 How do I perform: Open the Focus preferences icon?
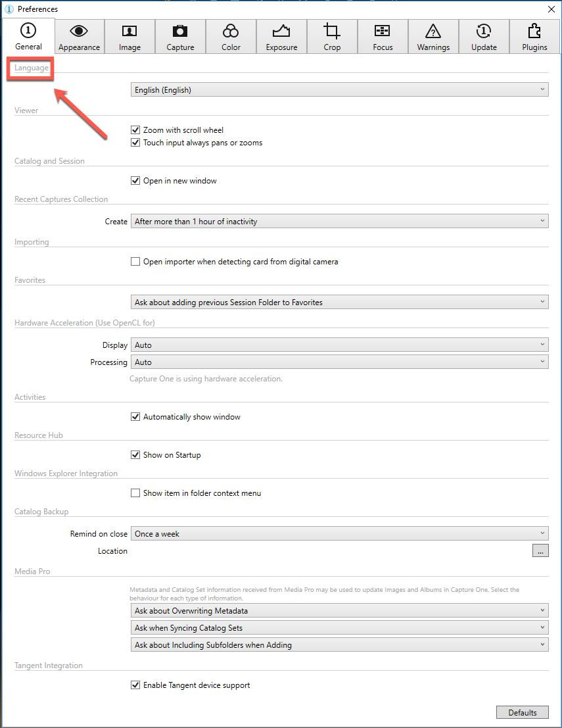(x=383, y=37)
